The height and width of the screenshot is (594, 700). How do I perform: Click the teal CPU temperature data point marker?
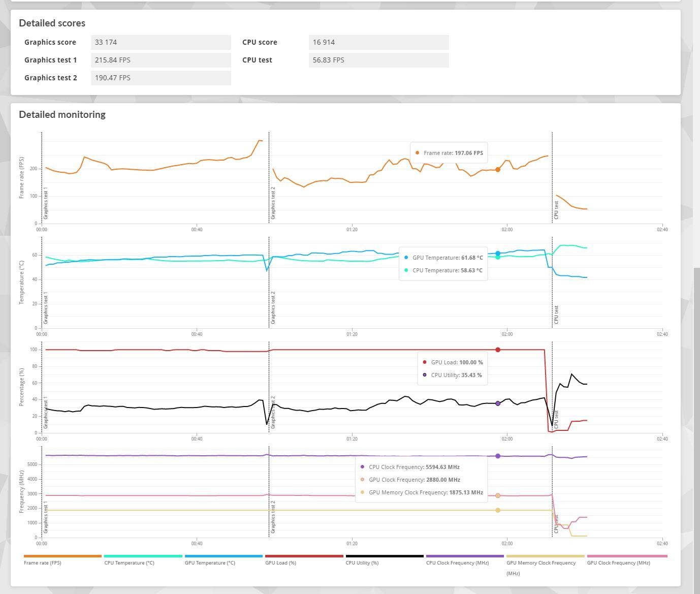pyautogui.click(x=498, y=257)
